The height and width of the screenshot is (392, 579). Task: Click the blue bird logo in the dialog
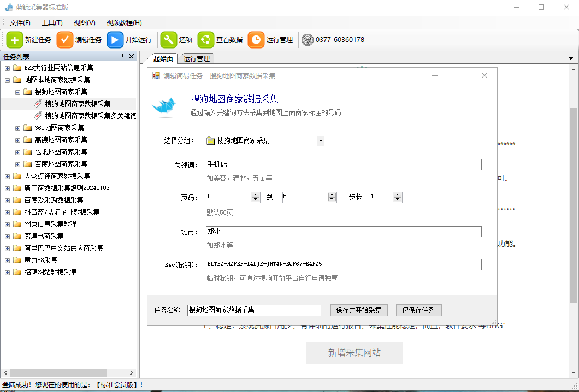[165, 107]
